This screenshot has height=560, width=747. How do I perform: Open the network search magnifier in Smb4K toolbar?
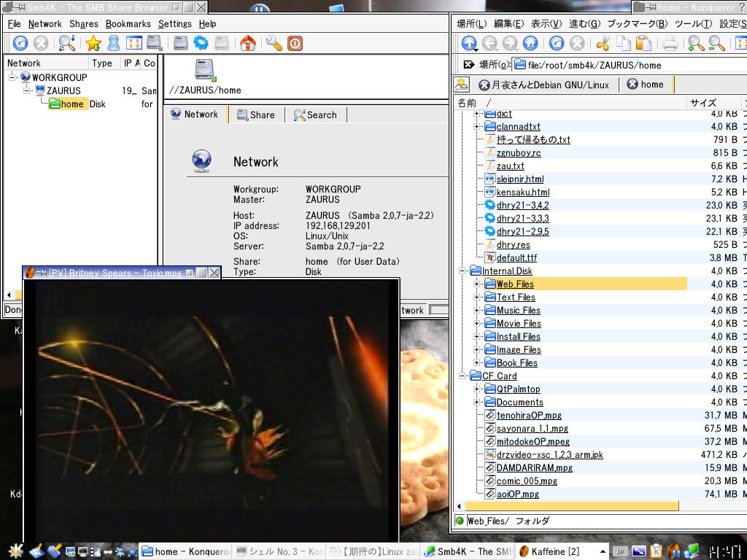(x=67, y=43)
